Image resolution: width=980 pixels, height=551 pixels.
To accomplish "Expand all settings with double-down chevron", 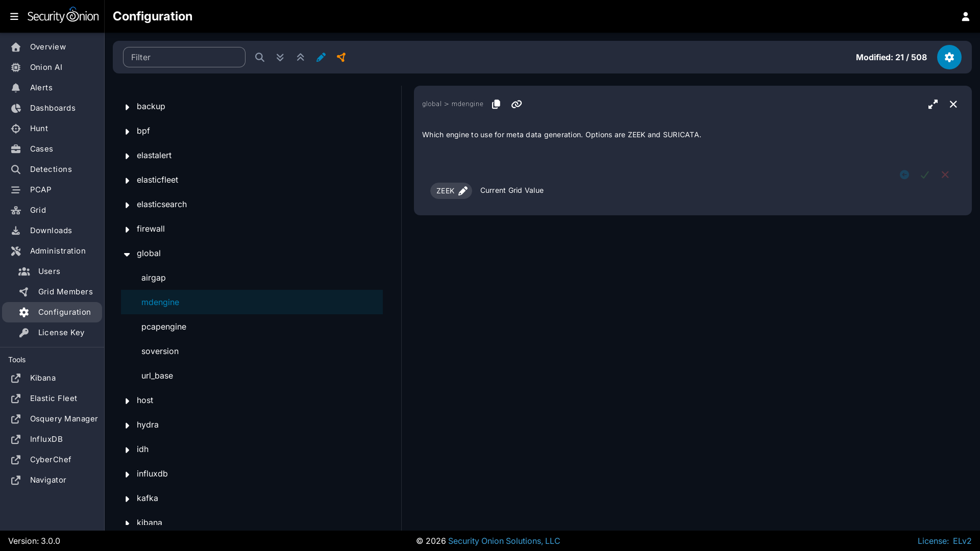I will click(x=280, y=57).
